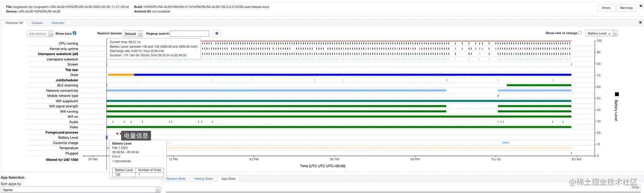Close the bugreport file header with the X

(641, 6)
